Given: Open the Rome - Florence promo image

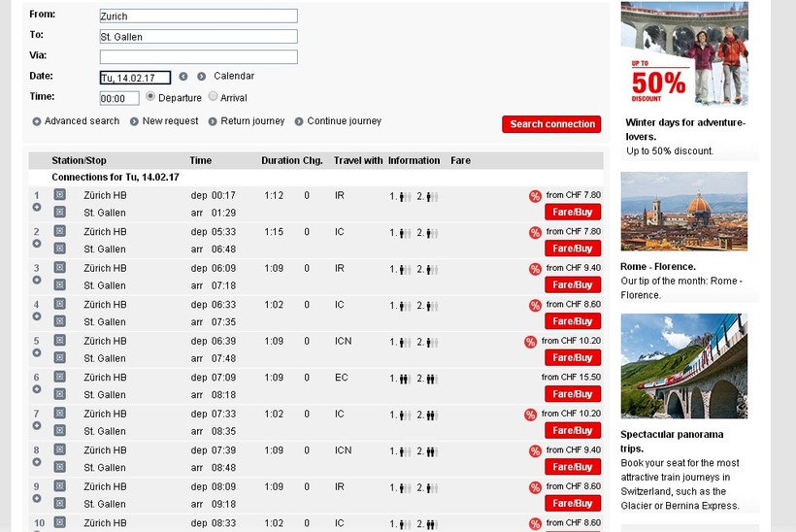Looking at the screenshot, I should tap(683, 212).
